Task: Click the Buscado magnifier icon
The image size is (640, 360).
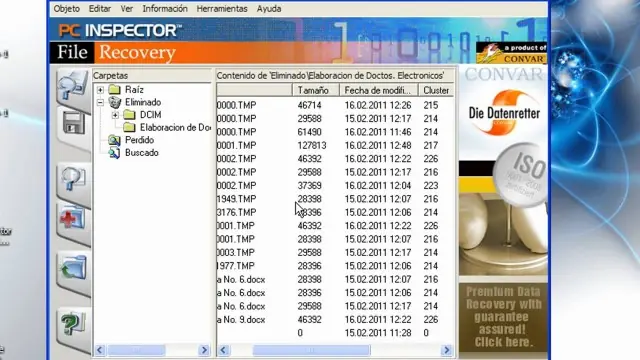Action: click(x=114, y=153)
